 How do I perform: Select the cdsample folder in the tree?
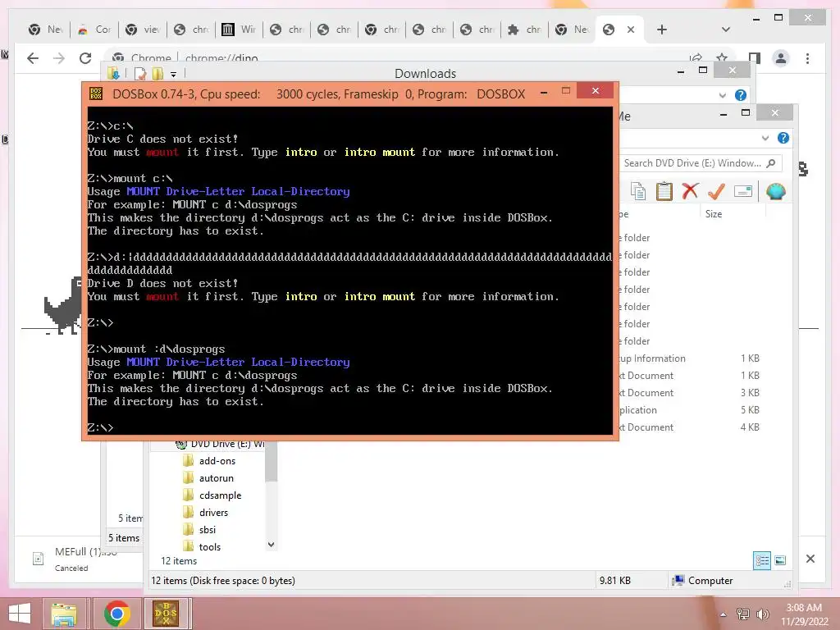(x=220, y=495)
